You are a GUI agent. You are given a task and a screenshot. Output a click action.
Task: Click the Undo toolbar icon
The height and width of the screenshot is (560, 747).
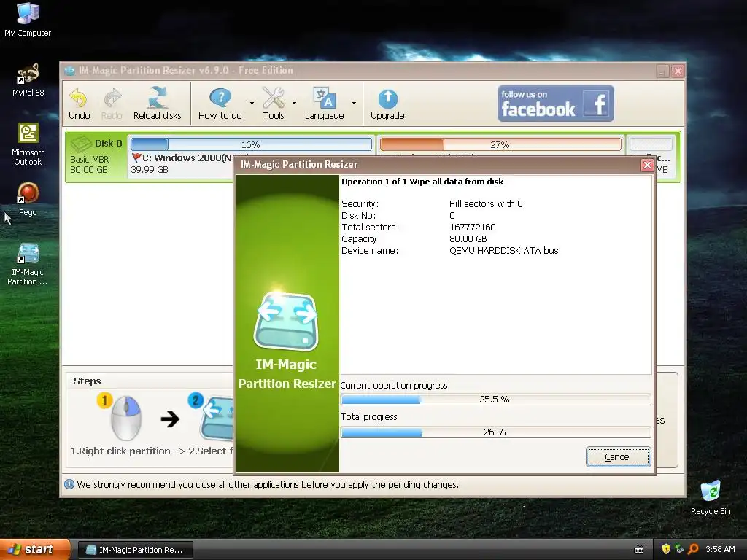click(x=79, y=104)
